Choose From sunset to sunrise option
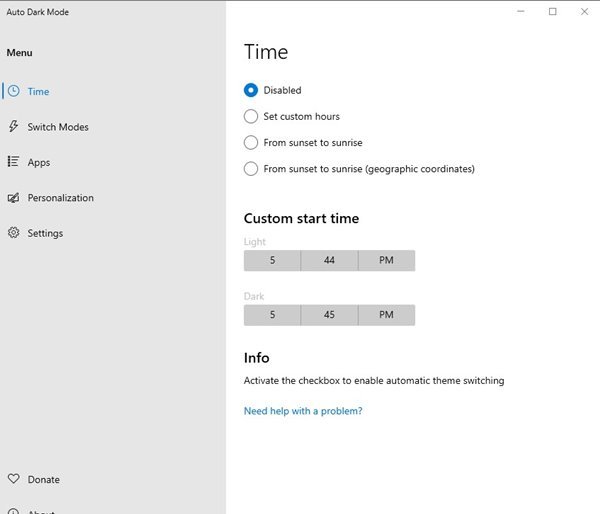This screenshot has height=514, width=600. 251,142
